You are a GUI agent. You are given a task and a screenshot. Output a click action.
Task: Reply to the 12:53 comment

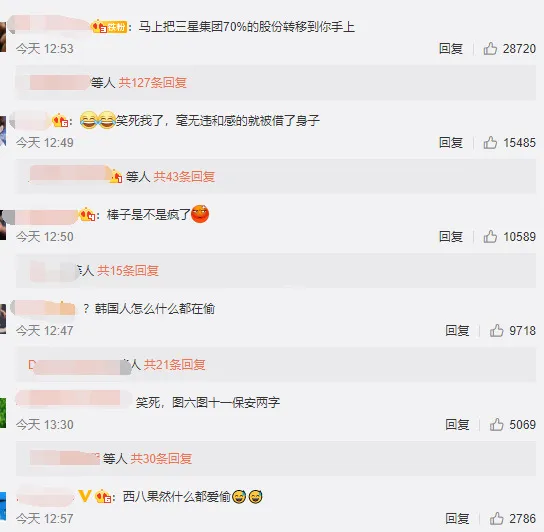point(451,49)
